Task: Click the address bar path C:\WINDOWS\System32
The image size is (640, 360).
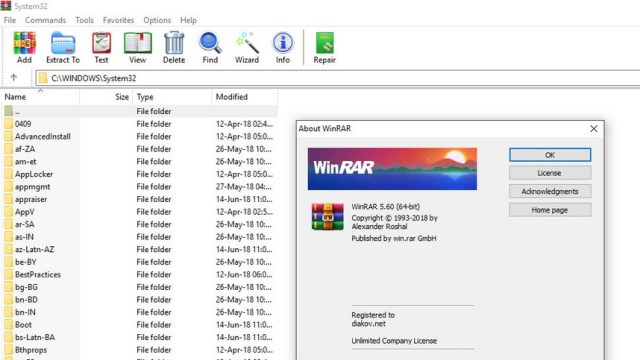Action: click(93, 78)
